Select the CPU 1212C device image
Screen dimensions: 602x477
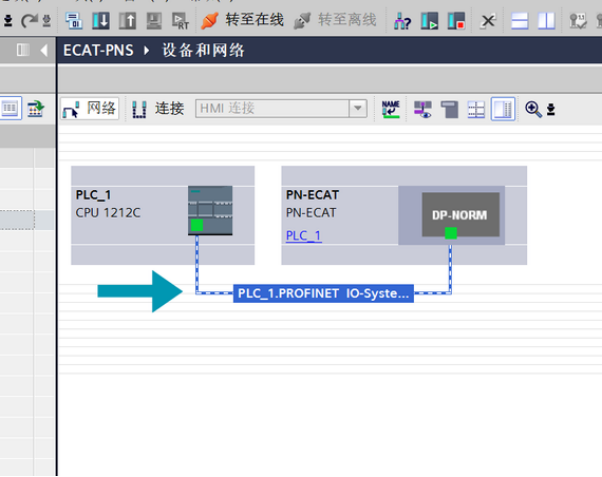pos(210,210)
